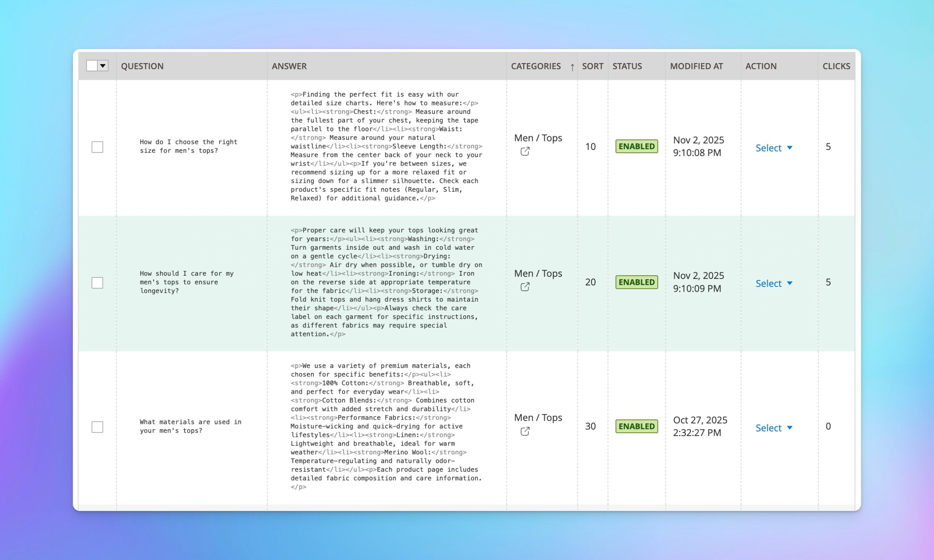The image size is (934, 560).
Task: Open external link icon for sort 30 row
Action: (525, 431)
